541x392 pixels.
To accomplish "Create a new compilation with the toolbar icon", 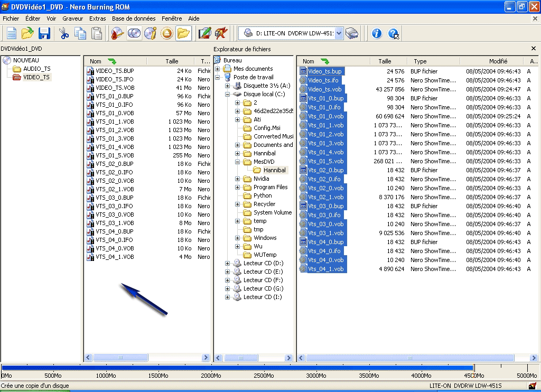I will [x=12, y=33].
